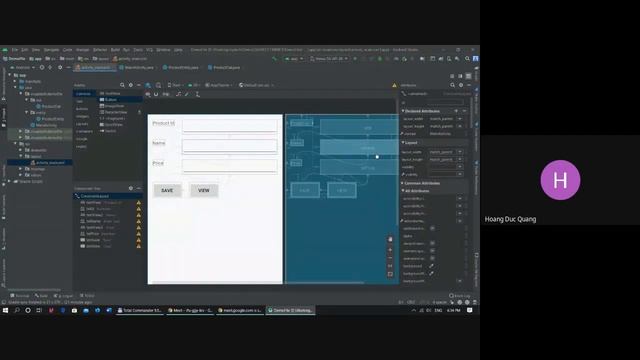Click the green run app icon
Screen dimensions: 640x360
click(x=355, y=58)
